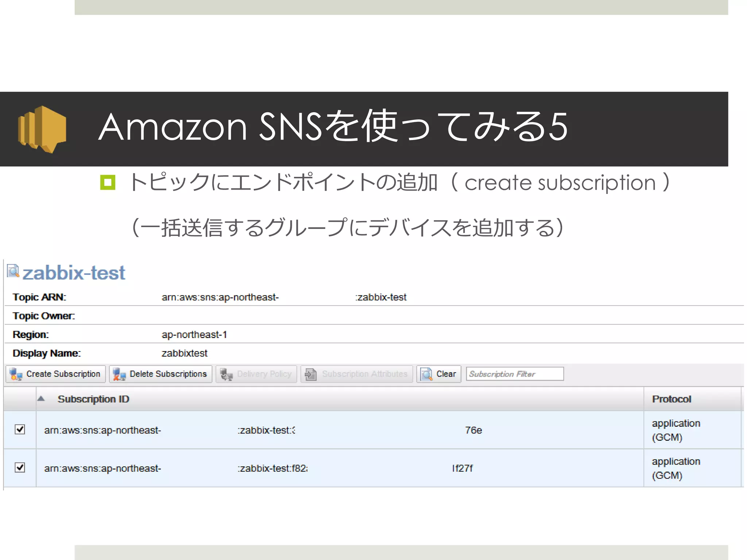Click the Delete Subscriptions button
The image size is (747, 560).
click(x=160, y=374)
